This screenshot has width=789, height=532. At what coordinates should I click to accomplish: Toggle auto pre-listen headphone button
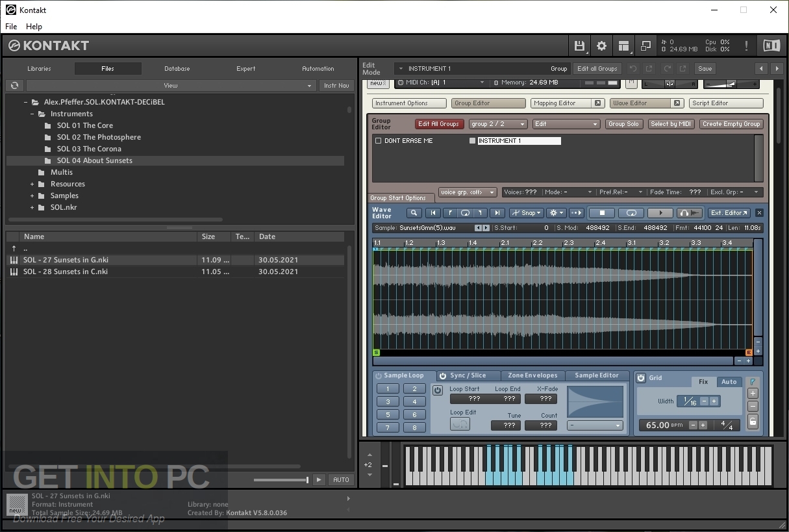tap(690, 213)
